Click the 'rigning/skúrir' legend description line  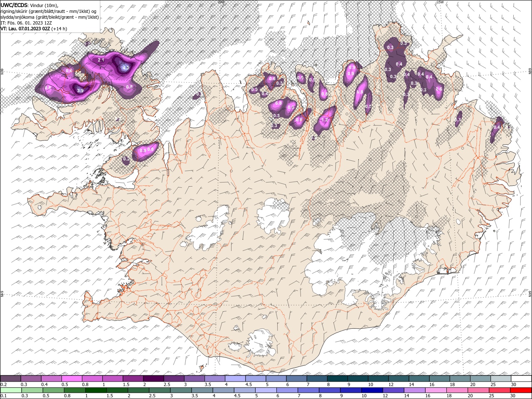[x=49, y=11]
